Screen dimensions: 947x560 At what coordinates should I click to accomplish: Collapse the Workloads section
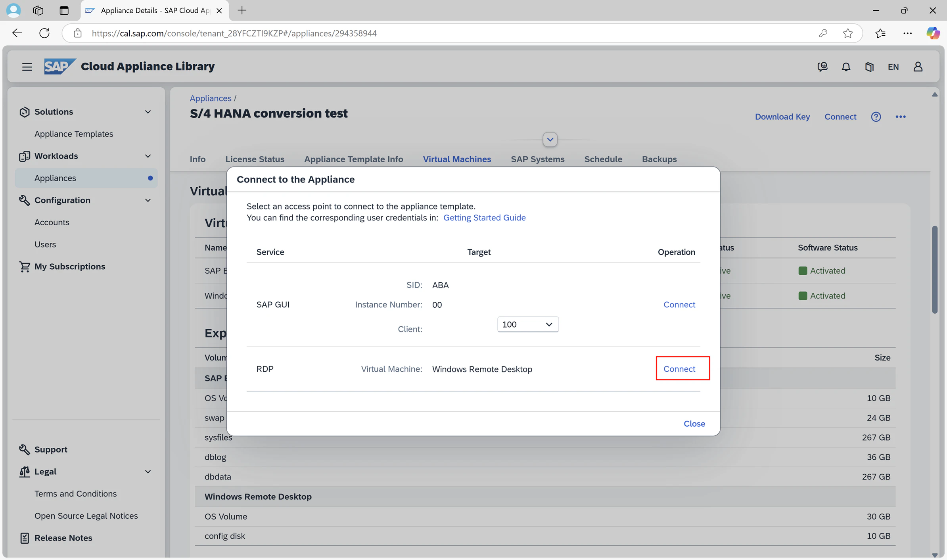148,156
